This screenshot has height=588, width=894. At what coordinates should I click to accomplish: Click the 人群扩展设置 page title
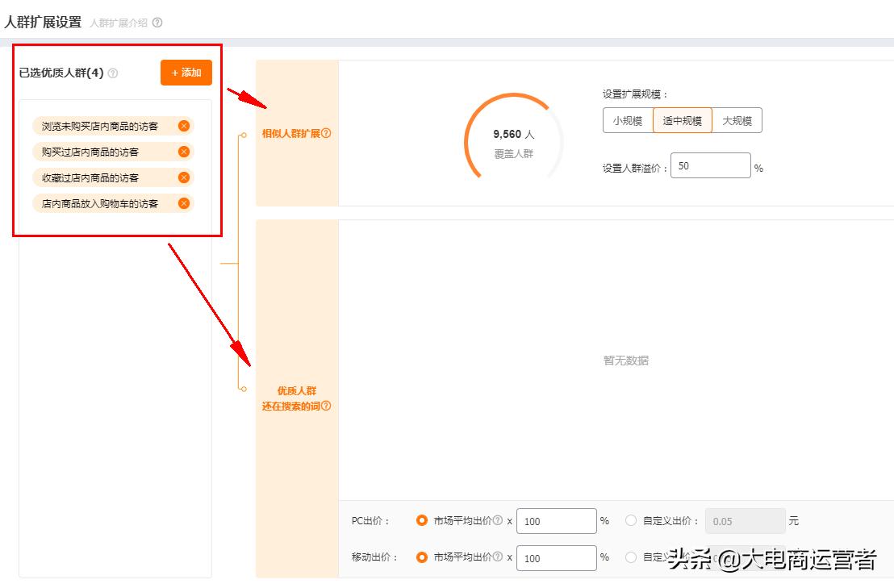[43, 23]
